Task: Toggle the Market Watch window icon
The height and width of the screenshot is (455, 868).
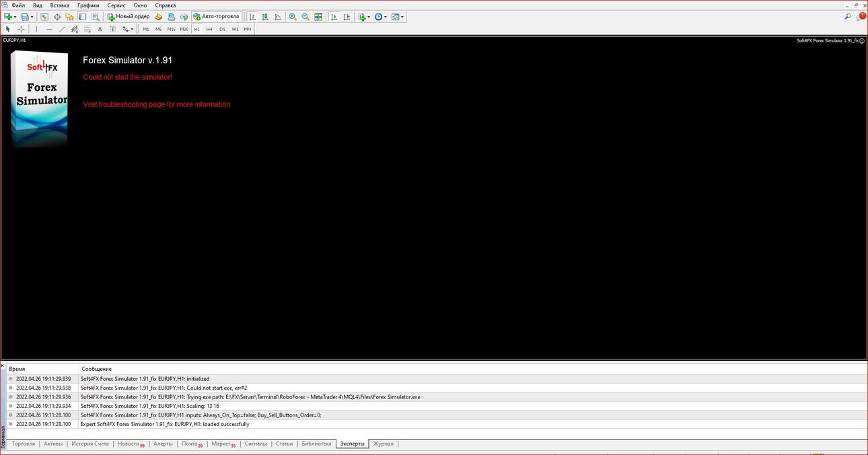Action: tap(44, 17)
